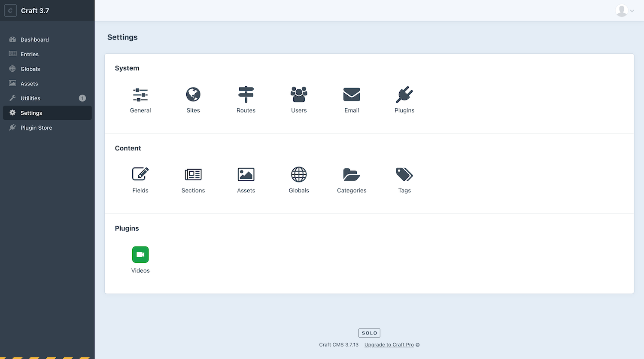Image resolution: width=644 pixels, height=359 pixels.
Task: Click the Upgrade to Craft Pro link
Action: tap(389, 344)
